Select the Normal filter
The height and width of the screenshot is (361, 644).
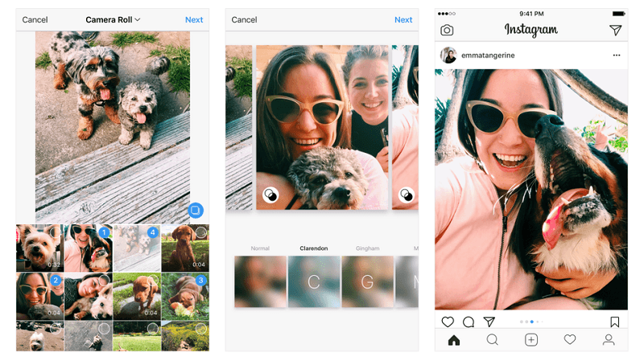[x=260, y=281]
